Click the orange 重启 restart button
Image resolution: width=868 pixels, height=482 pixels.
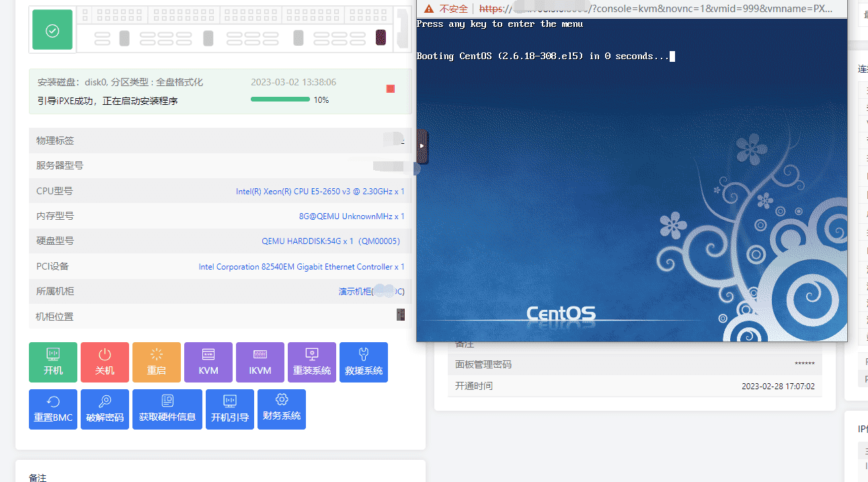click(157, 362)
